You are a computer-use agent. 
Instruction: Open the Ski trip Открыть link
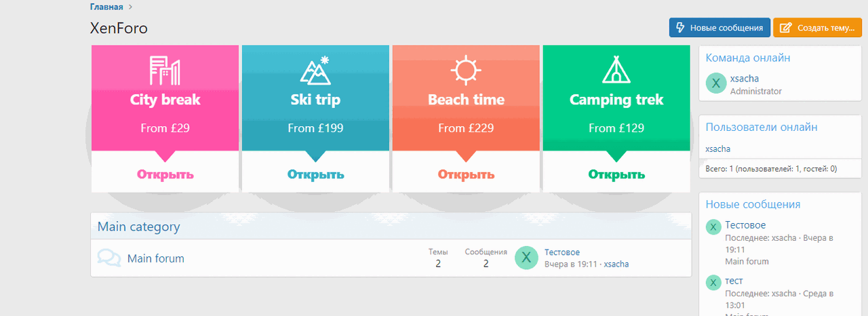click(316, 174)
